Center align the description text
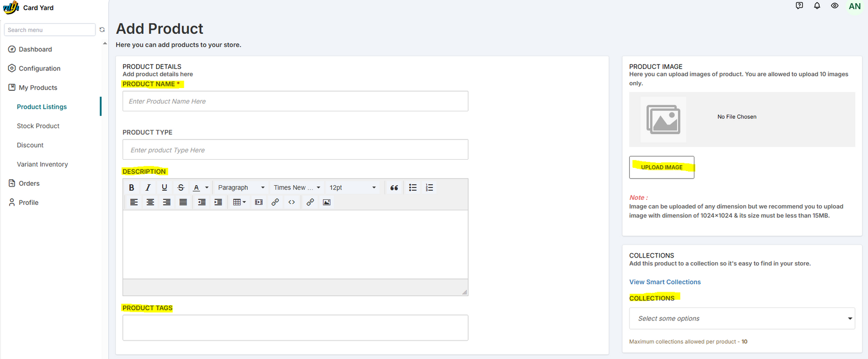Image resolution: width=868 pixels, height=359 pixels. coord(150,202)
